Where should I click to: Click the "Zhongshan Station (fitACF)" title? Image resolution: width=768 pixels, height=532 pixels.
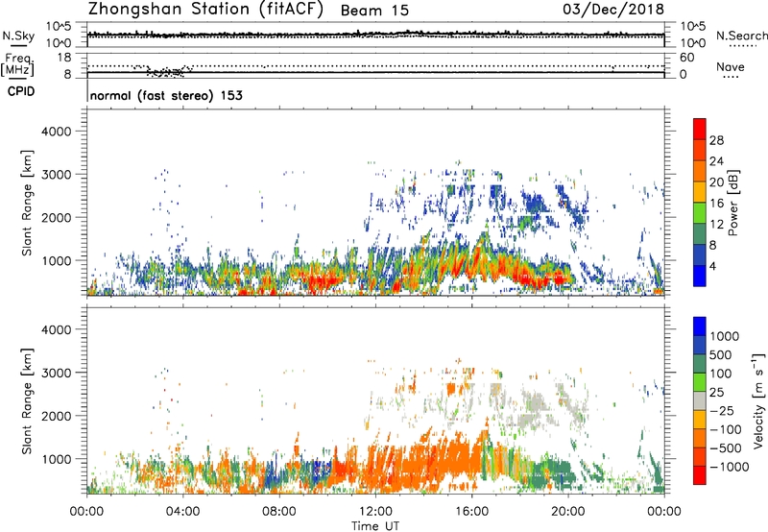click(205, 10)
